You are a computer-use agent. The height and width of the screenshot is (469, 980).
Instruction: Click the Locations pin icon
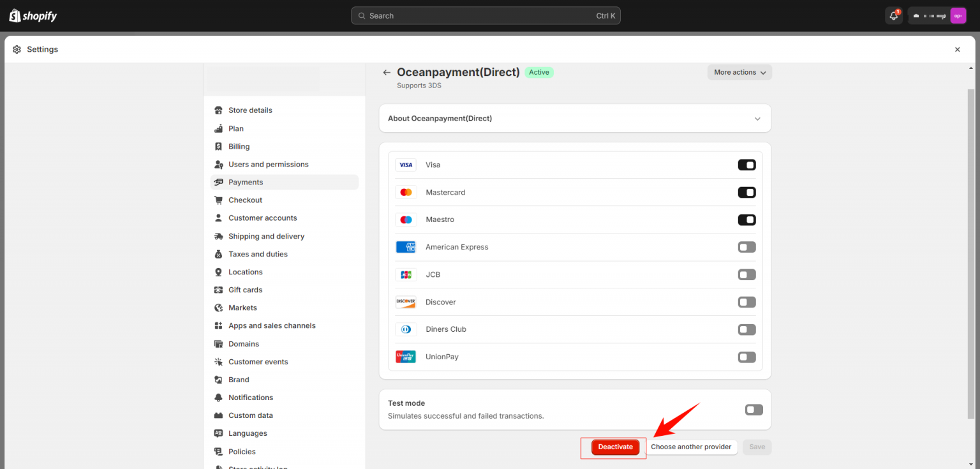(219, 272)
